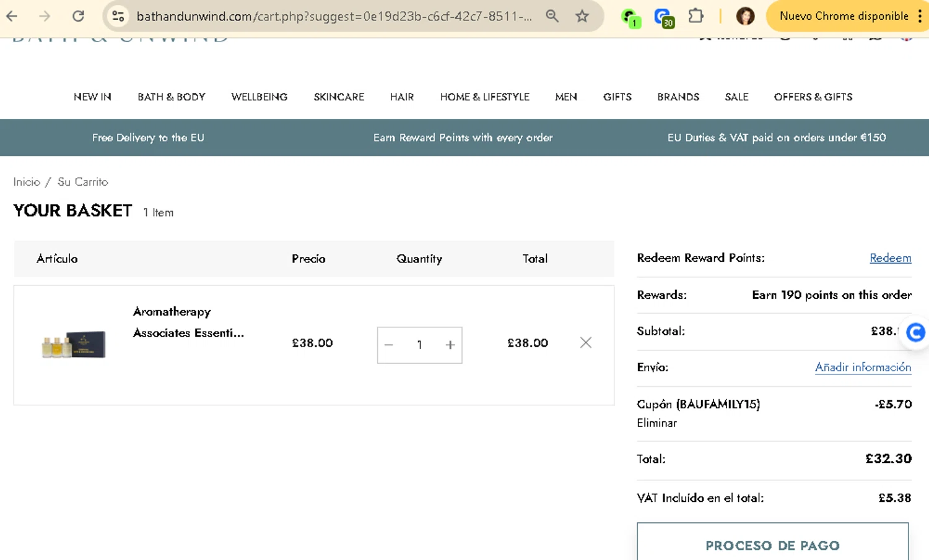Screen dimensions: 929x560
Task: Bookmark this page with the star icon
Action: [x=582, y=16]
